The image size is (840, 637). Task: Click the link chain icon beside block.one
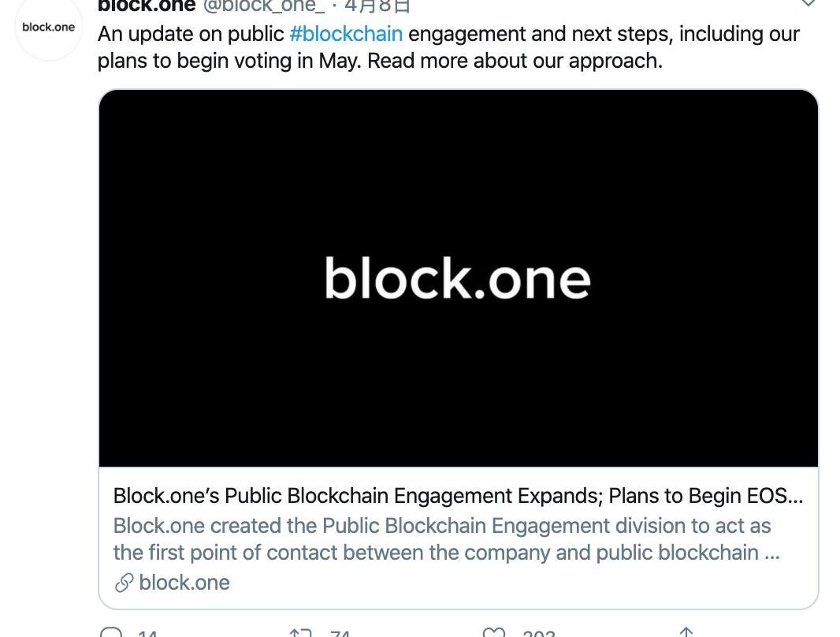pyautogui.click(x=124, y=583)
